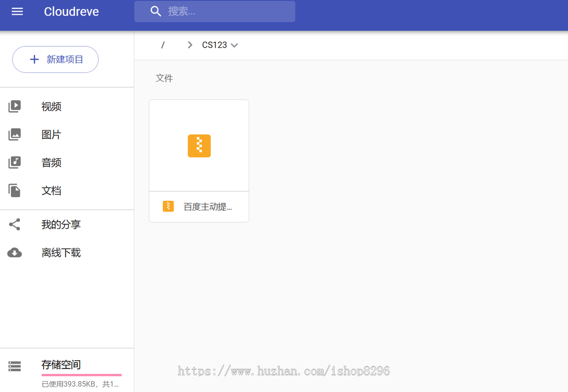Image resolution: width=568 pixels, height=392 pixels.
Task: Click the 文件 section heading
Action: point(164,78)
